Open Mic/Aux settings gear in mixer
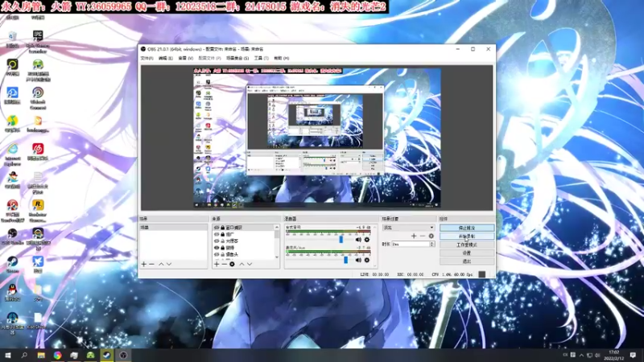Viewport: 644px width, 362px height. pyautogui.click(x=367, y=260)
